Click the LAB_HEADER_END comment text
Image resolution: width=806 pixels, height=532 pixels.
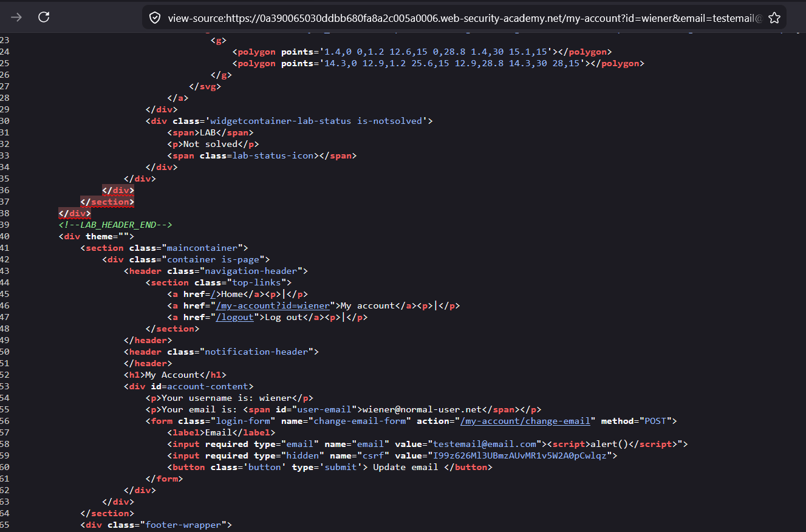115,225
